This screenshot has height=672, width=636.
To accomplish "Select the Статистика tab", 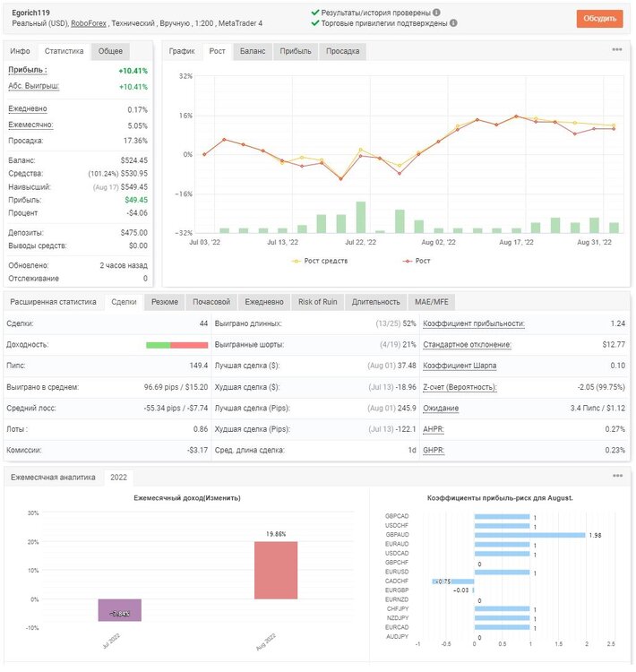I will pyautogui.click(x=64, y=51).
